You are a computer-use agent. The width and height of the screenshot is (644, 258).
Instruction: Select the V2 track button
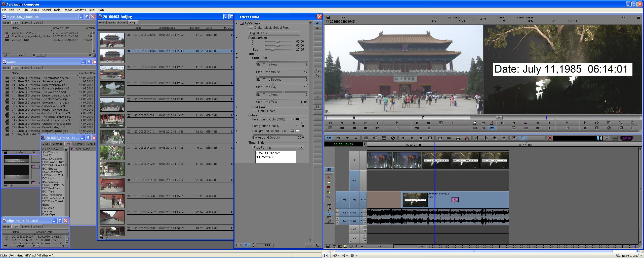click(354, 180)
